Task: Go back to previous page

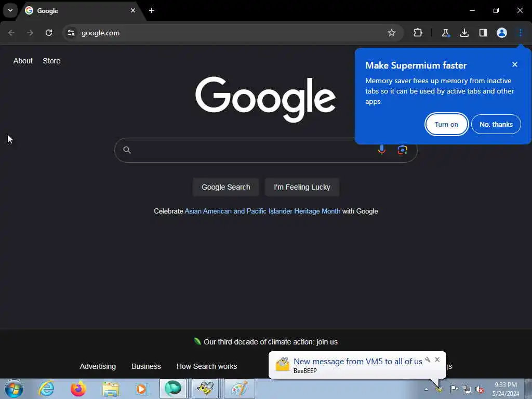Action: (x=11, y=33)
